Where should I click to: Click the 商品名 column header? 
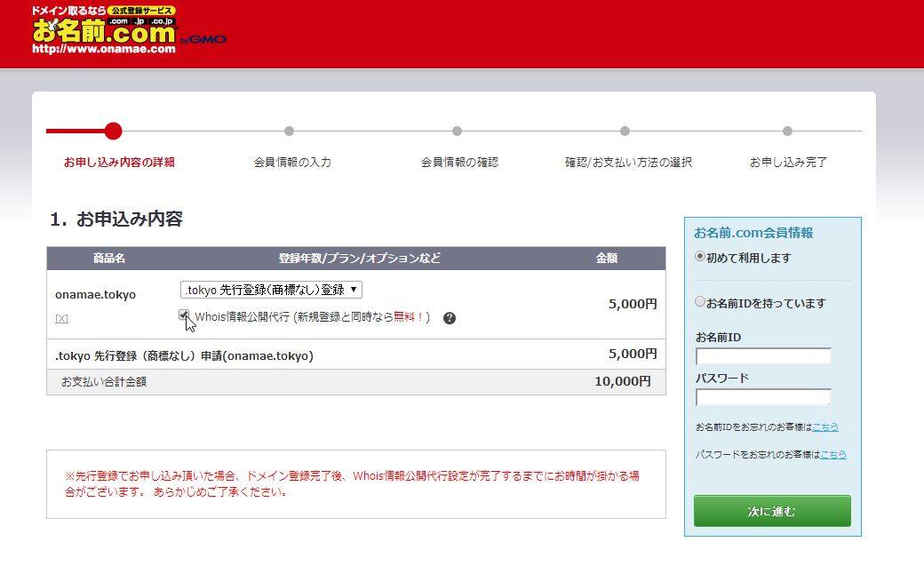tap(109, 258)
